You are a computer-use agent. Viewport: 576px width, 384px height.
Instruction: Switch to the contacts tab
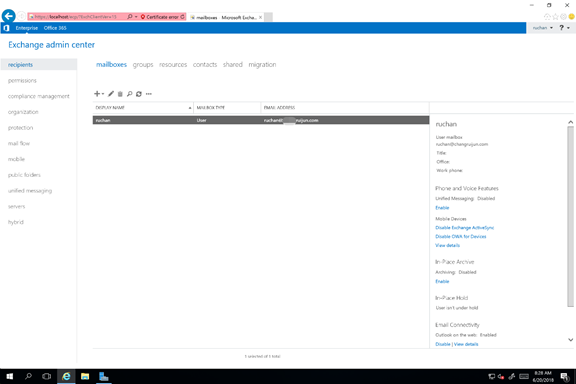(205, 65)
